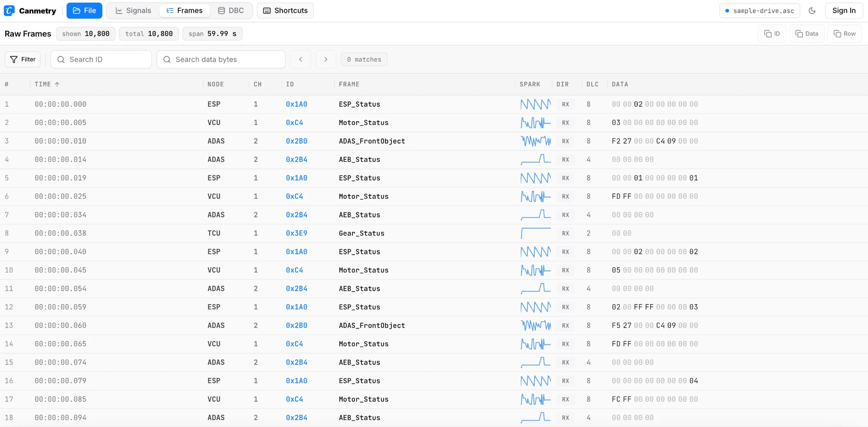This screenshot has height=427, width=868.
Task: Click the span 59.99 s badge
Action: coord(212,34)
